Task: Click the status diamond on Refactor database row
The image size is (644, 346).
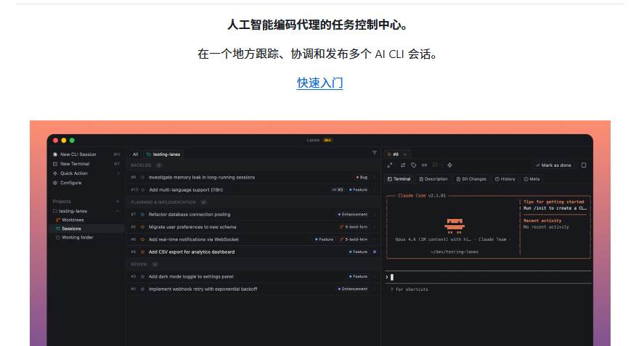Action: click(142, 214)
